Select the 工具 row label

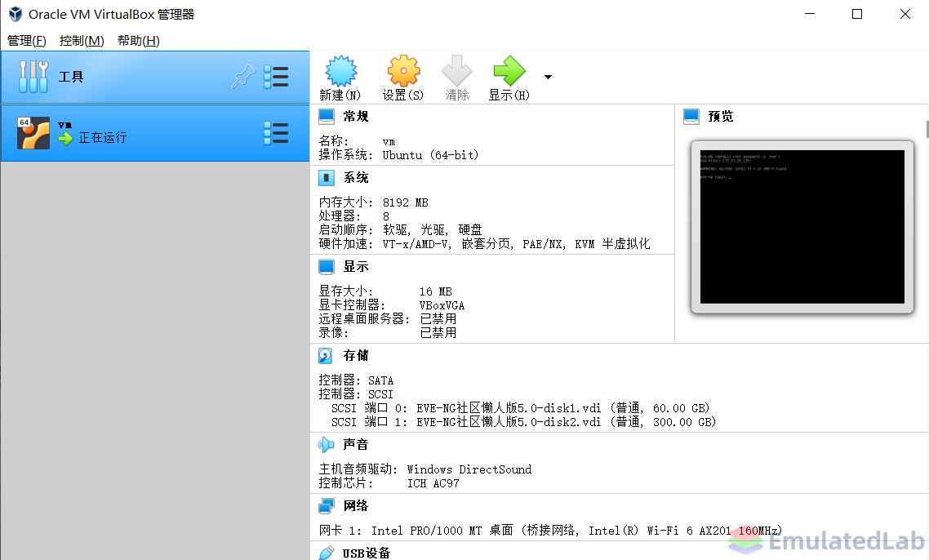[71, 77]
